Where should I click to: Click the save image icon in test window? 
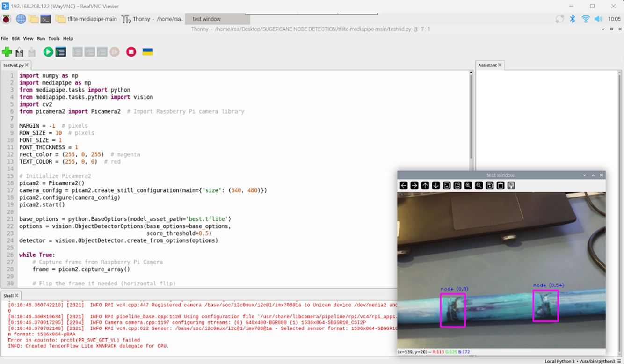click(x=490, y=186)
